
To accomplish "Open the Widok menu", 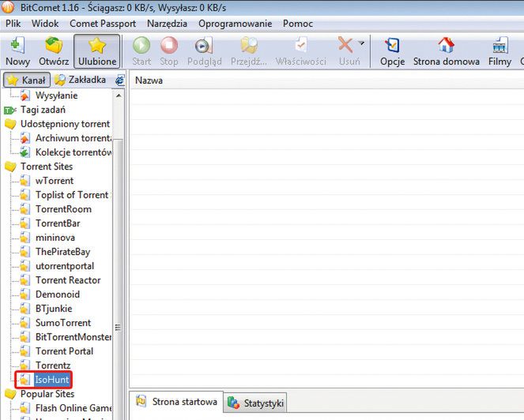I will 45,24.
